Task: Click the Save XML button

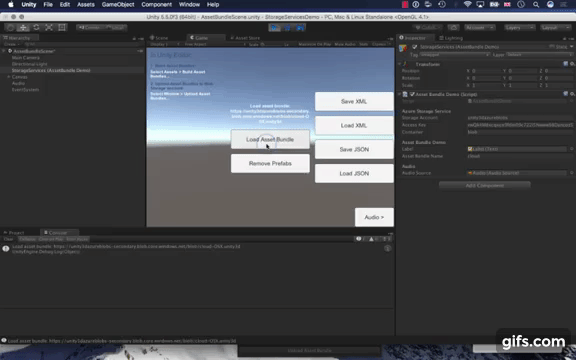Action: [354, 101]
